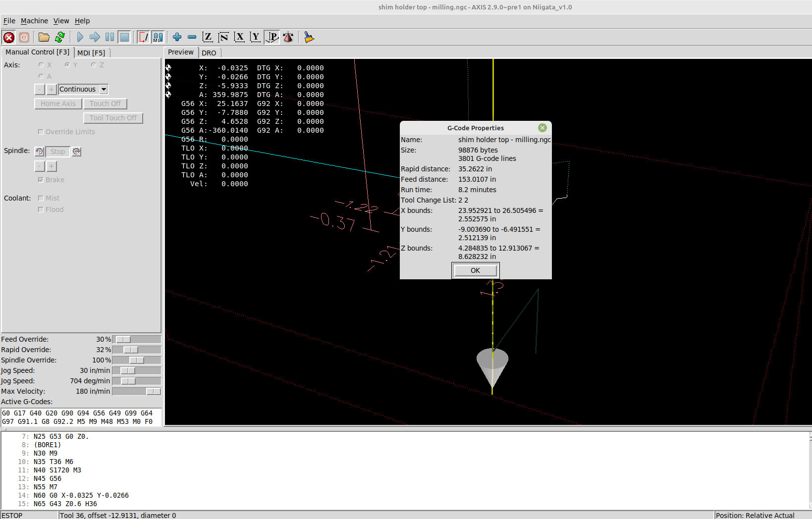Click the Zoom In plus icon

coord(177,37)
